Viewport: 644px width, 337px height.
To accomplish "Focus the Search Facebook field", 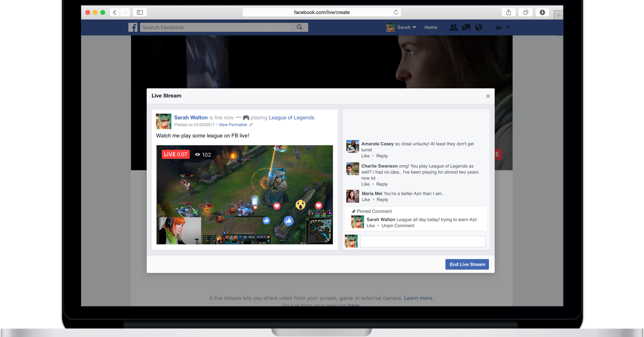I will tap(216, 27).
